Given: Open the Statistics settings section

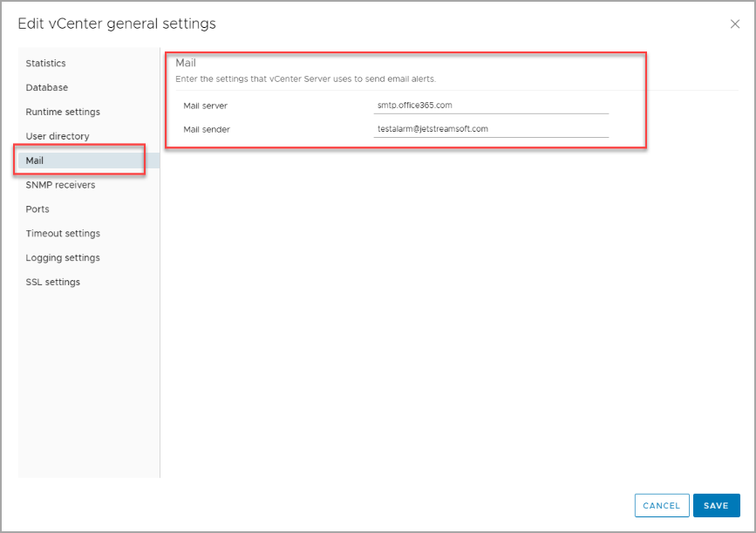Looking at the screenshot, I should point(45,64).
